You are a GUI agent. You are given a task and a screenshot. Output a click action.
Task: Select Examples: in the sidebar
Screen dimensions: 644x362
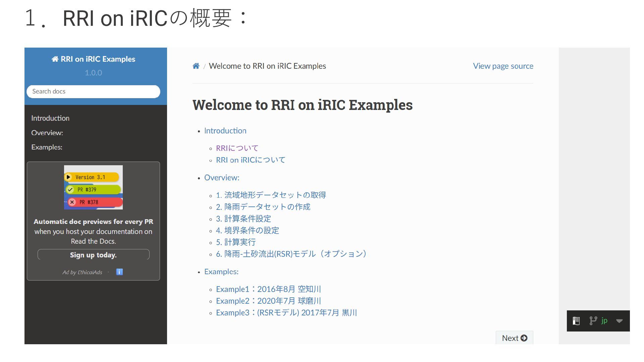(47, 147)
